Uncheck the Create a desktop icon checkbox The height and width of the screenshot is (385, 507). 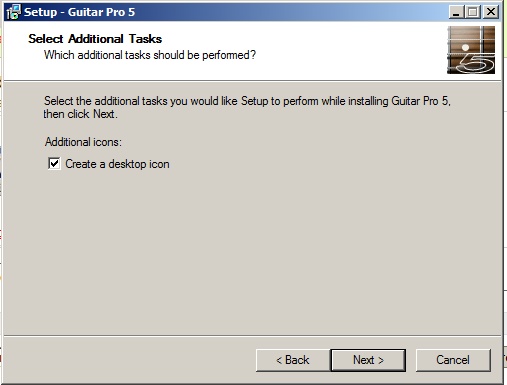pyautogui.click(x=54, y=164)
